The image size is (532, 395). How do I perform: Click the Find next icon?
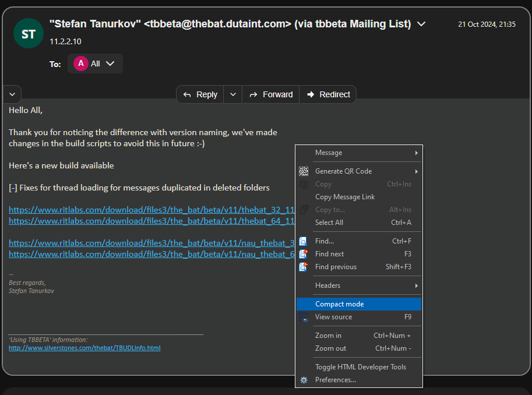click(304, 254)
